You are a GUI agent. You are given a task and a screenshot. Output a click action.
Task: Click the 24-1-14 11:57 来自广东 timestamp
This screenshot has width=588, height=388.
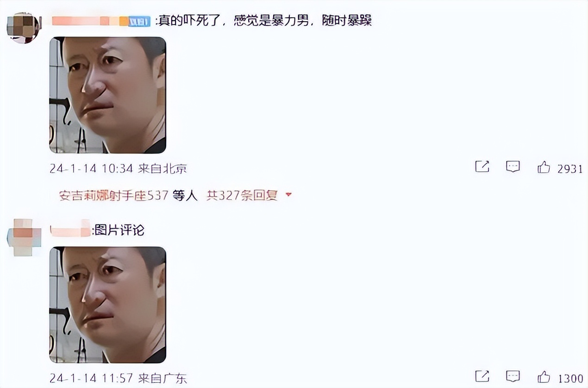pos(118,378)
